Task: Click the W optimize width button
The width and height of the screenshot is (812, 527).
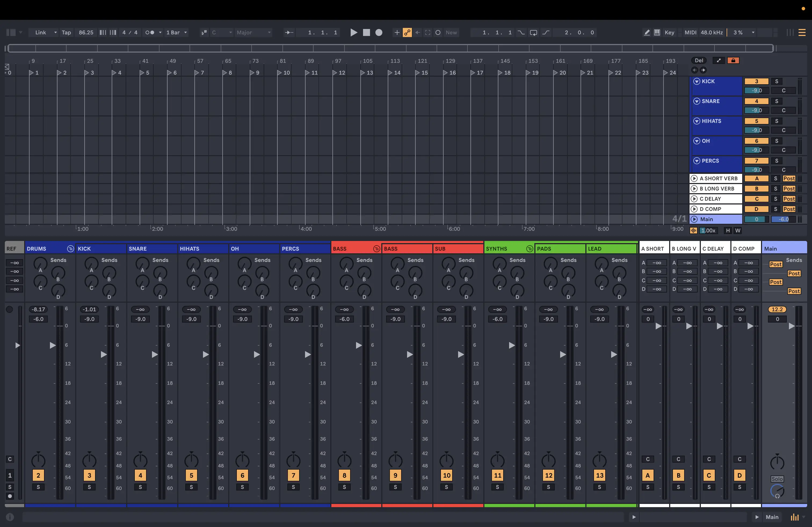Action: tap(738, 230)
